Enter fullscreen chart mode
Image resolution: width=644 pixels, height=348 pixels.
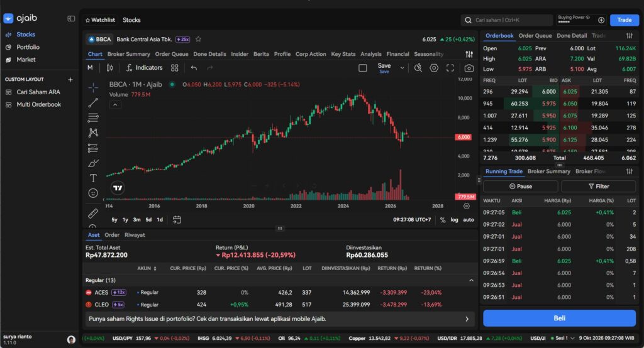pos(450,68)
